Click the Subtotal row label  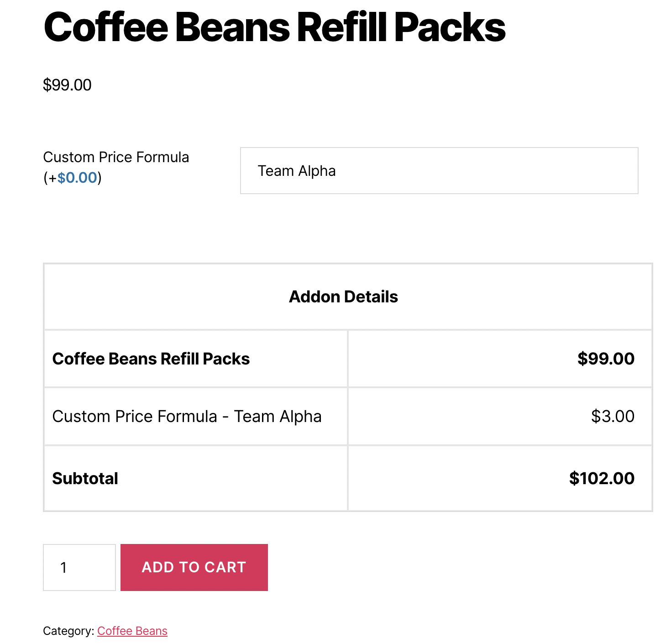(x=85, y=478)
